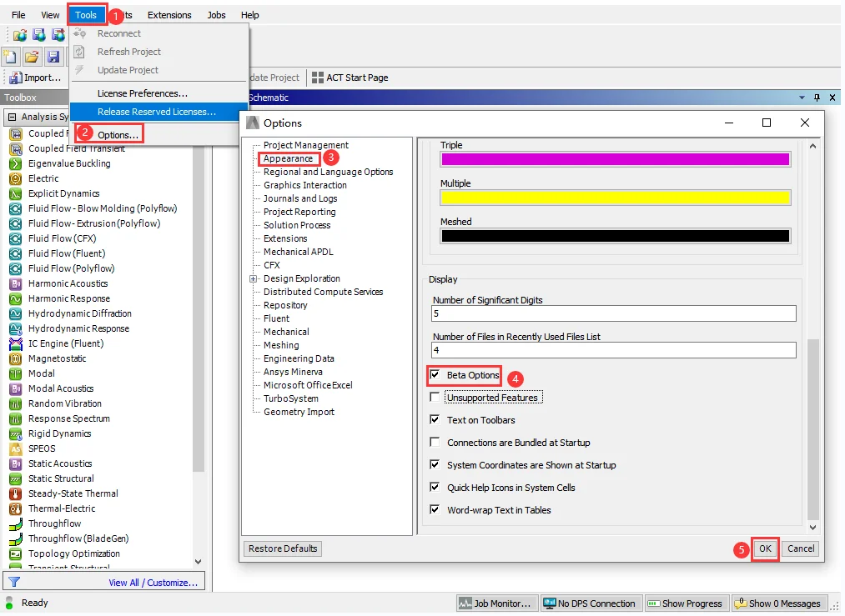Click the folder-with-globe open icon
845x616 pixels.
20,36
